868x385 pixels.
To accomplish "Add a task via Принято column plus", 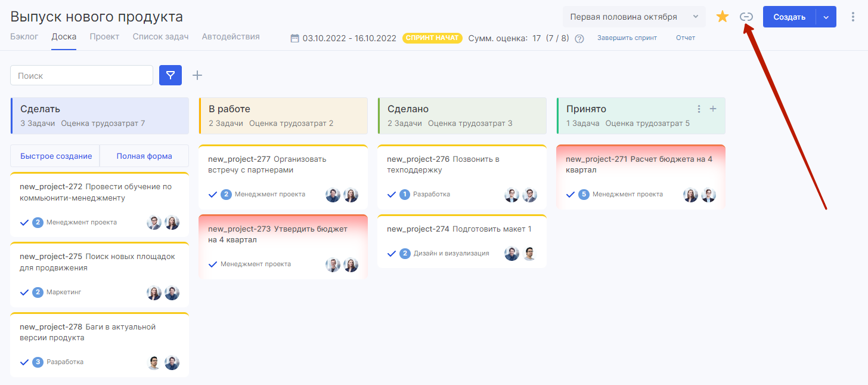I will pos(712,109).
